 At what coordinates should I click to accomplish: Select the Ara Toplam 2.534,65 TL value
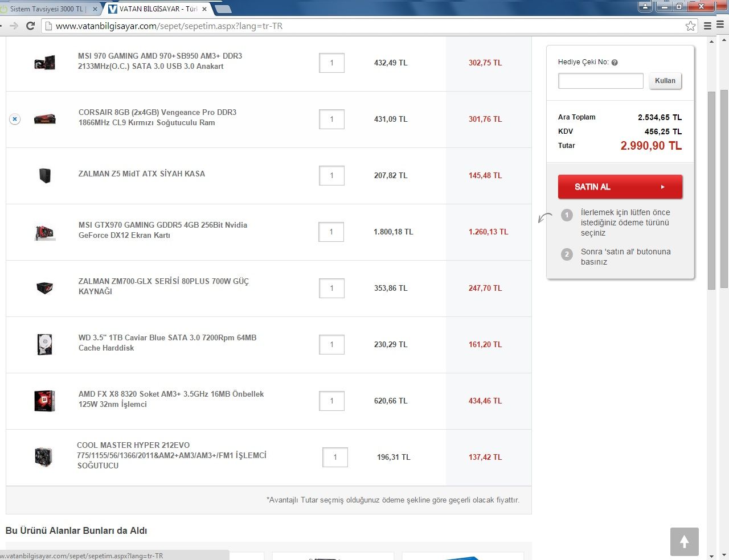(x=660, y=117)
